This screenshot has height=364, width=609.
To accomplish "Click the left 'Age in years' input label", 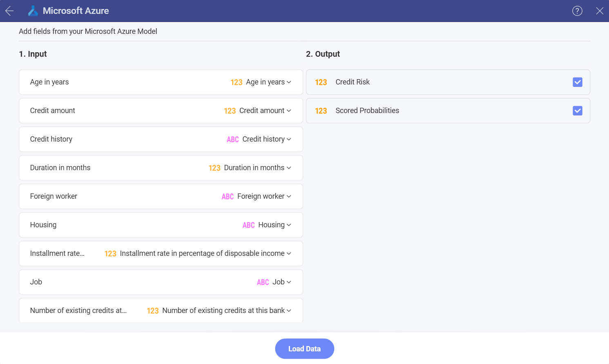I will [49, 82].
